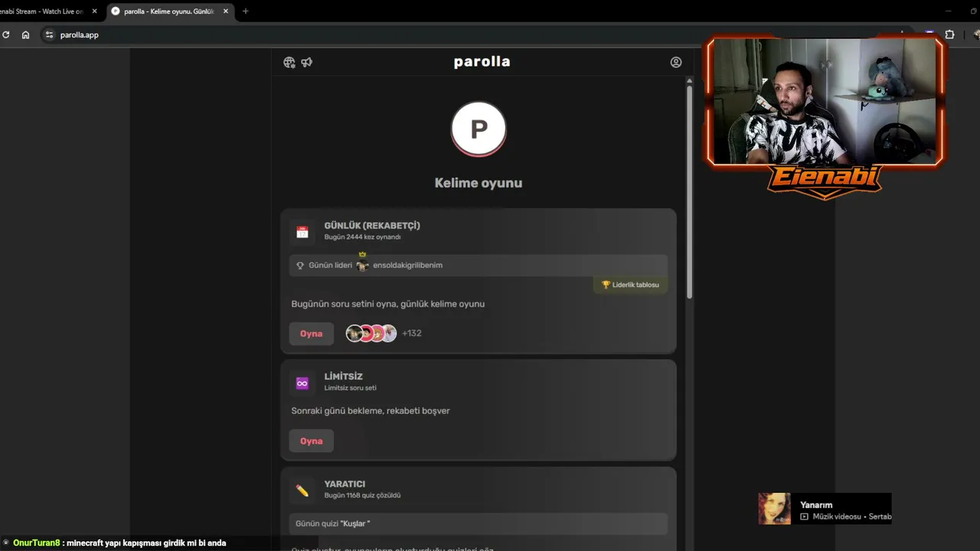Click the pencil icon on Yaratıcı card

[x=302, y=491]
